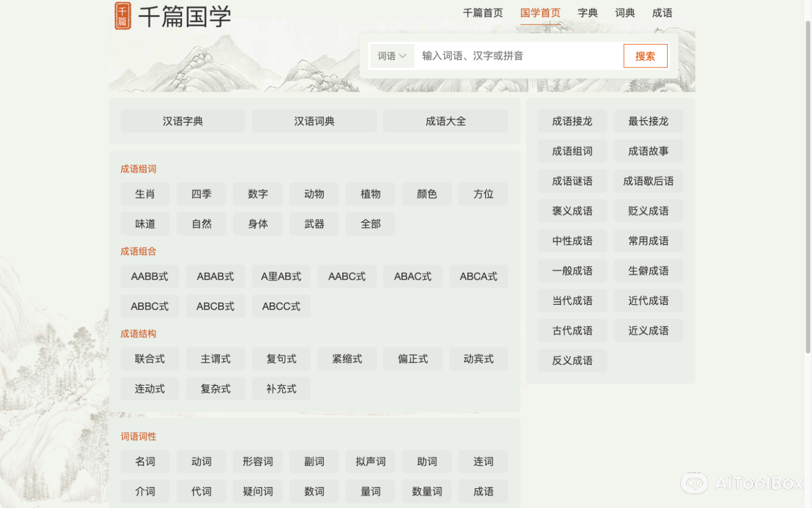Choose 联合式 idiom structure
The width and height of the screenshot is (812, 508).
pos(150,359)
